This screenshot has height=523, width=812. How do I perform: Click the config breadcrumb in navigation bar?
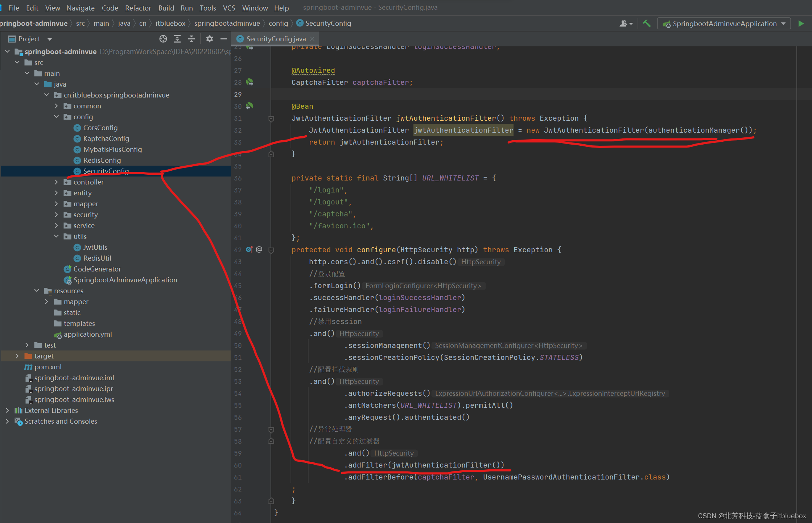[x=278, y=23]
